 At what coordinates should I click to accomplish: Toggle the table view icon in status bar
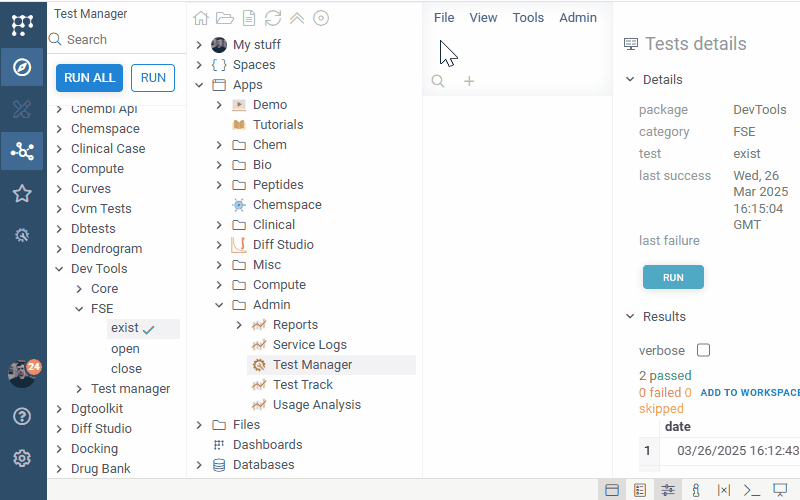[611, 490]
